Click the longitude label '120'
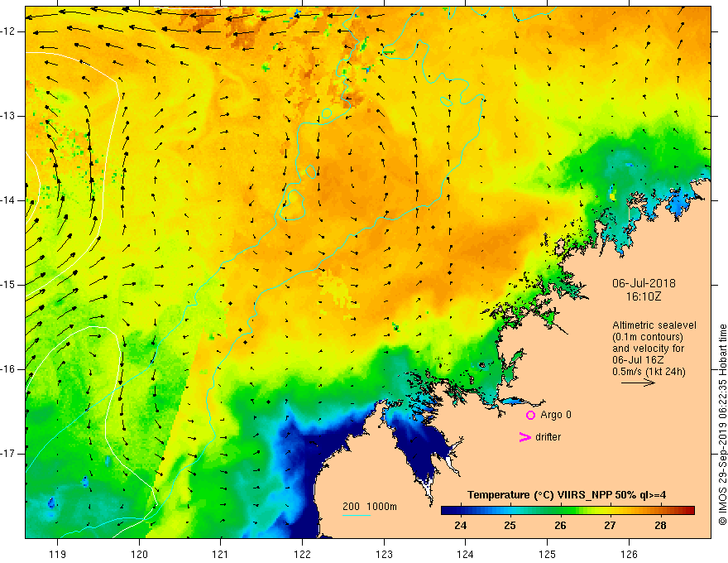Screen dimensions: 728x563 (139, 554)
